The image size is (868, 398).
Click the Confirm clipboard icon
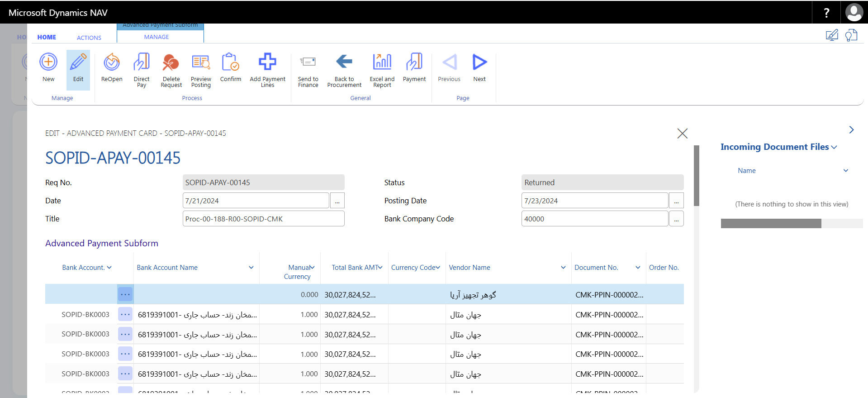231,62
